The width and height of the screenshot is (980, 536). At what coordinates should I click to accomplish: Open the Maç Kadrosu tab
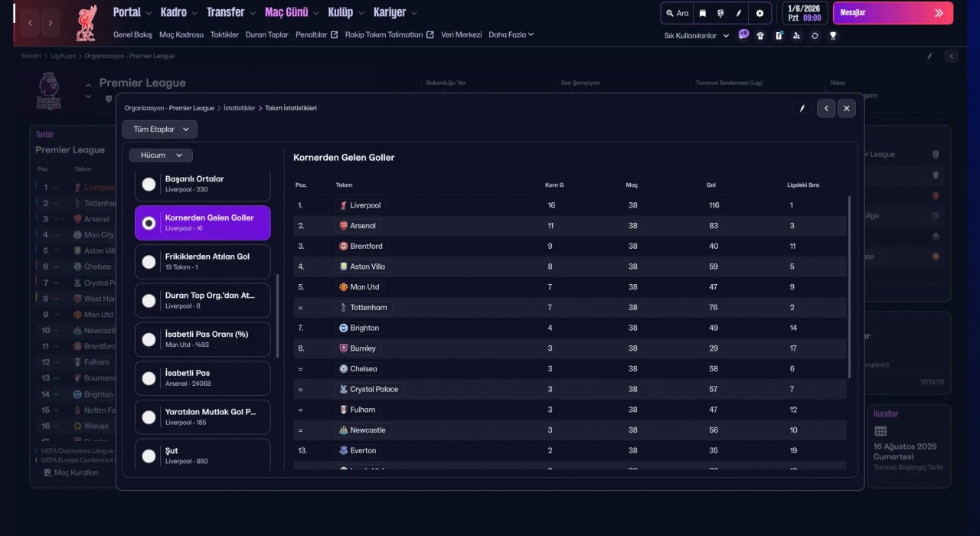tap(181, 34)
